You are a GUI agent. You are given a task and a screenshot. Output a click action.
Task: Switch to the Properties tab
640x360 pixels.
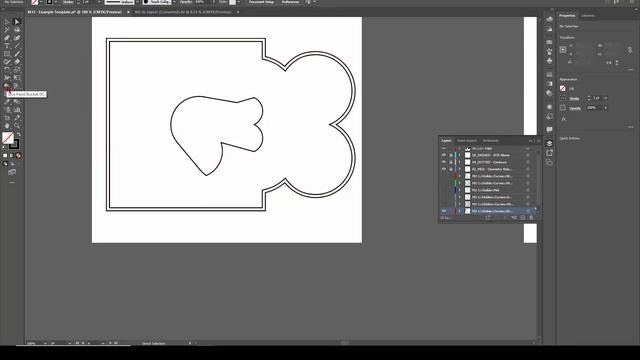[x=567, y=16]
